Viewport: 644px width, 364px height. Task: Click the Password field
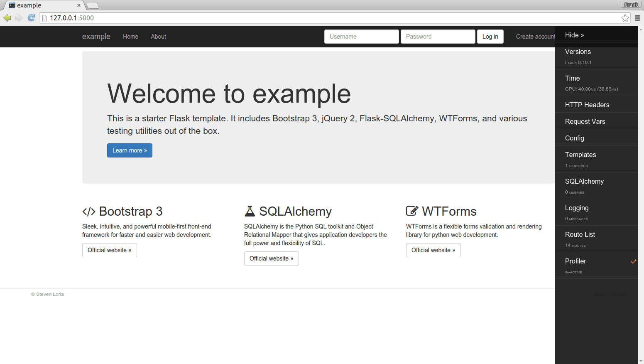438,37
